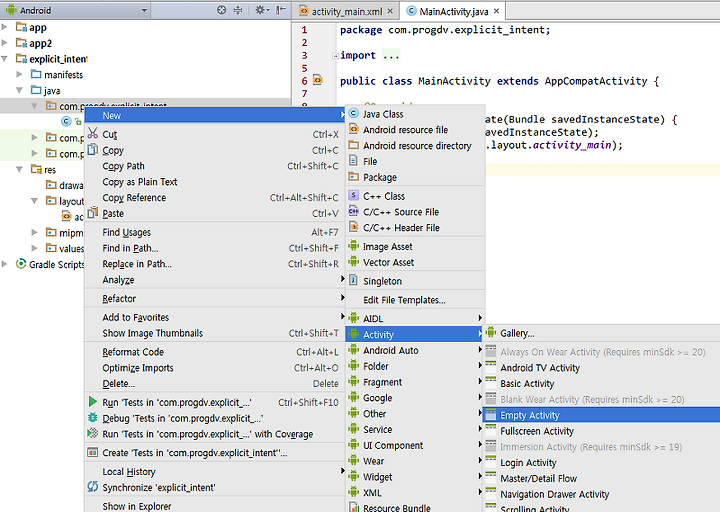
Task: Select Copy Path in the context menu
Action: [215, 166]
